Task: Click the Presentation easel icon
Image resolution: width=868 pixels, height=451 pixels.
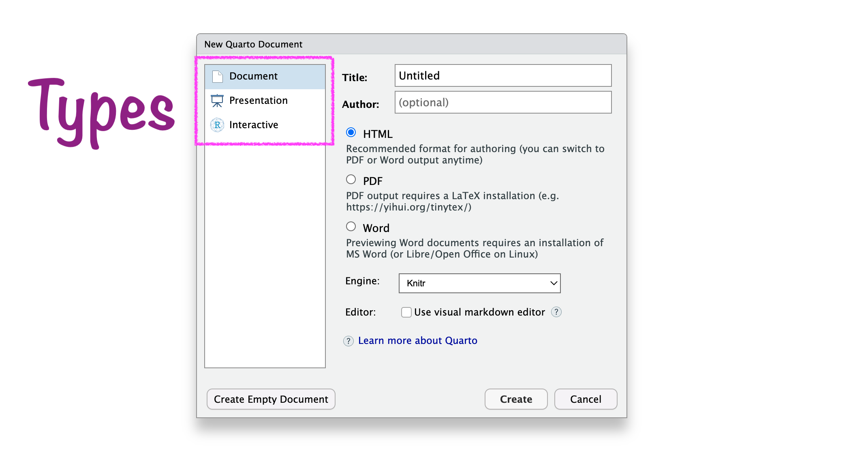Action: 217,101
